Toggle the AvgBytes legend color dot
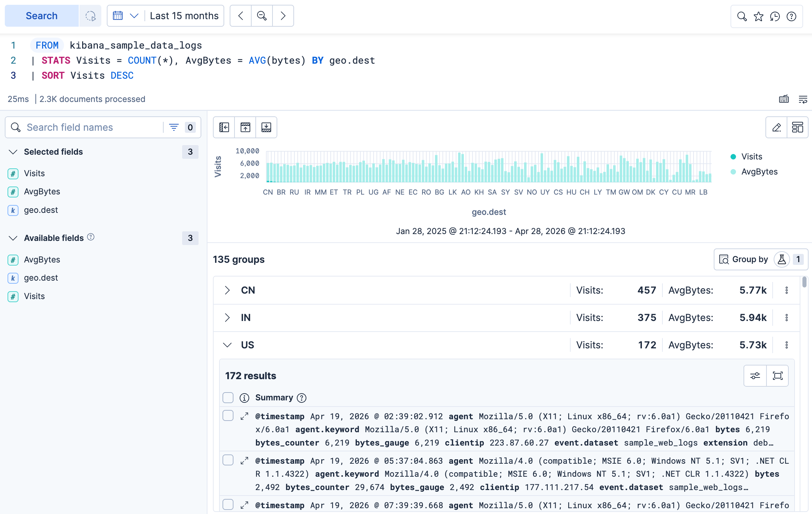This screenshot has height=514, width=812. (x=733, y=172)
